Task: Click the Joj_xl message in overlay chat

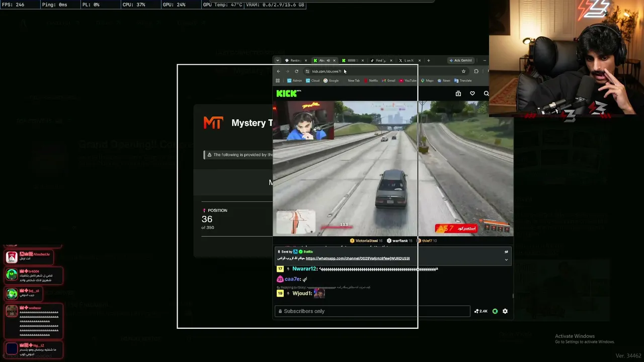Action: pos(24,293)
